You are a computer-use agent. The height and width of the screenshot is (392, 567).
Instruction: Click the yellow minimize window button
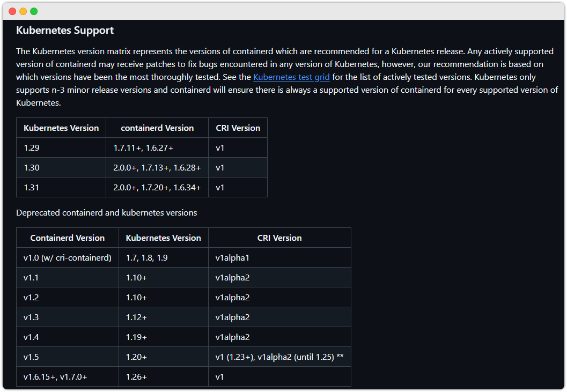click(23, 11)
